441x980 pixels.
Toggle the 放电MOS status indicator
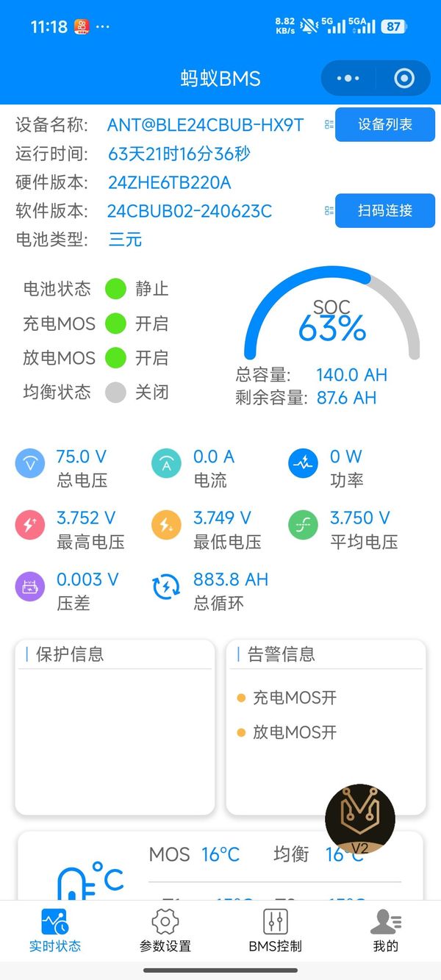point(115,358)
